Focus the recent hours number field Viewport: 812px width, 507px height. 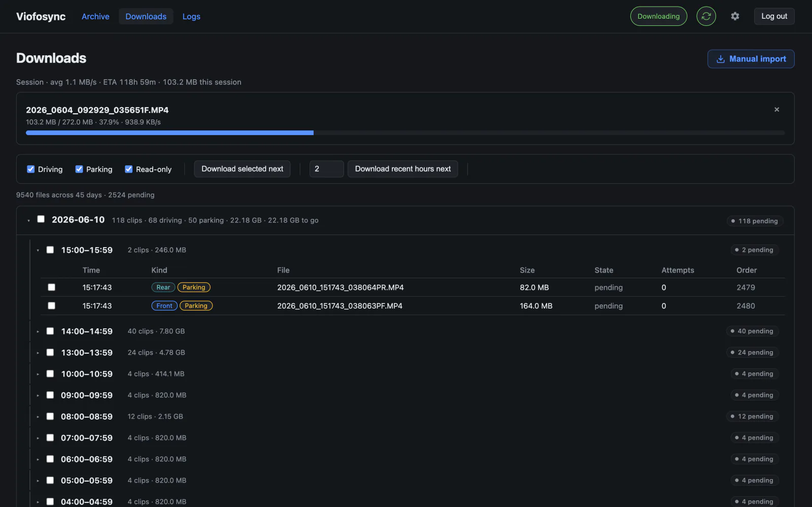pyautogui.click(x=326, y=169)
